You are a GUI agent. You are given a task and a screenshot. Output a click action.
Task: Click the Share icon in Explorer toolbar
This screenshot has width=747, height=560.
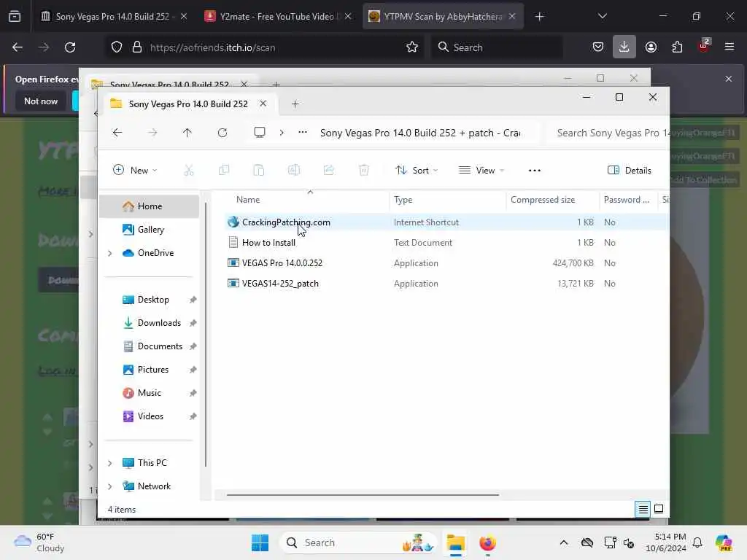329,170
